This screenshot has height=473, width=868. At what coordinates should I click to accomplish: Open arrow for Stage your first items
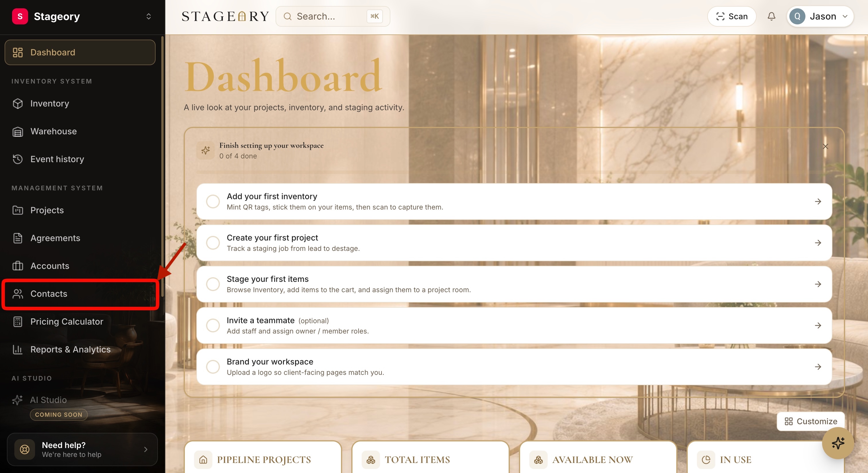[x=818, y=284]
